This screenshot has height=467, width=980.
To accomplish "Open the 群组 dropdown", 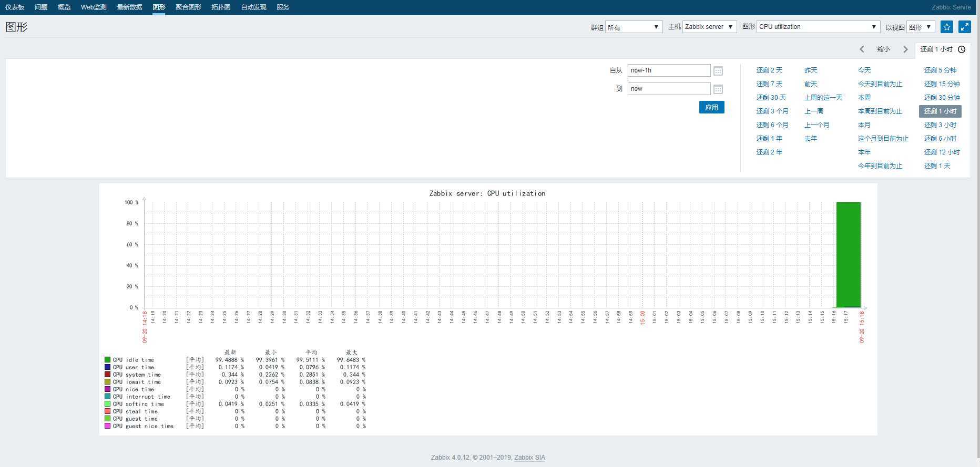I will click(x=634, y=27).
